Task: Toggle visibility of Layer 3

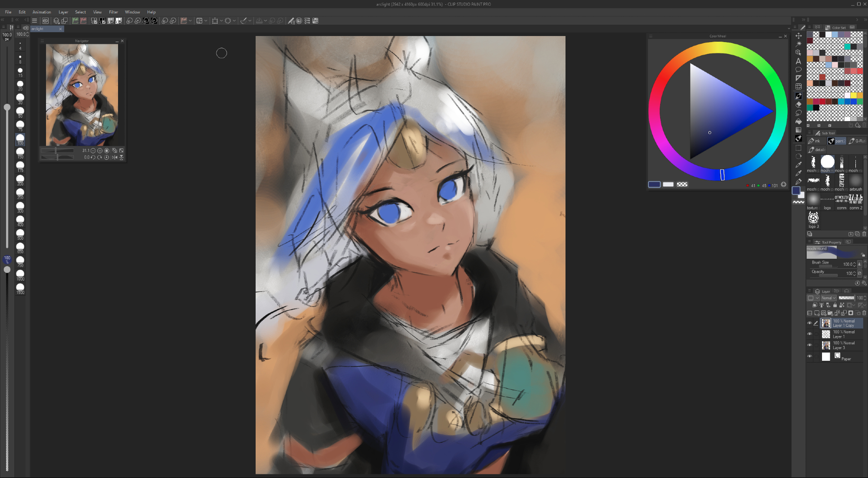Action: click(809, 345)
